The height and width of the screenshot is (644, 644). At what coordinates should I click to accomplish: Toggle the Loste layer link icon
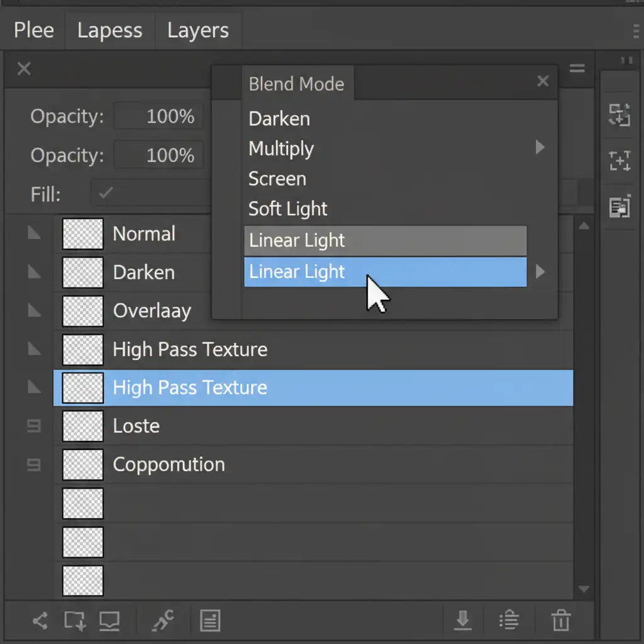[x=35, y=426]
